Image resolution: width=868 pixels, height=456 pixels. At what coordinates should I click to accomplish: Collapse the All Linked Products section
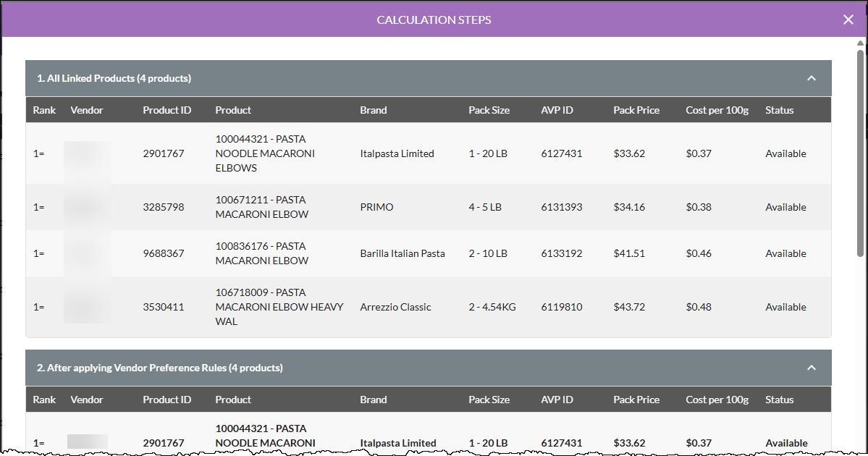812,79
